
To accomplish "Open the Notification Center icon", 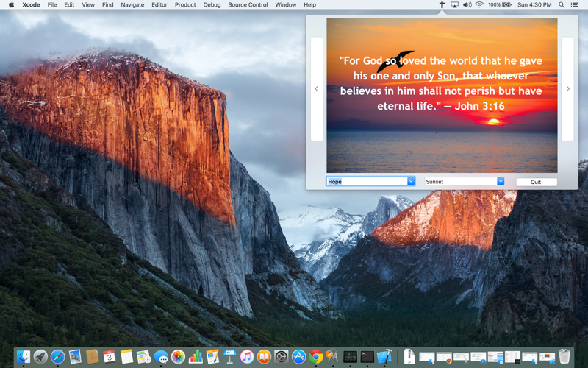I will pyautogui.click(x=574, y=5).
